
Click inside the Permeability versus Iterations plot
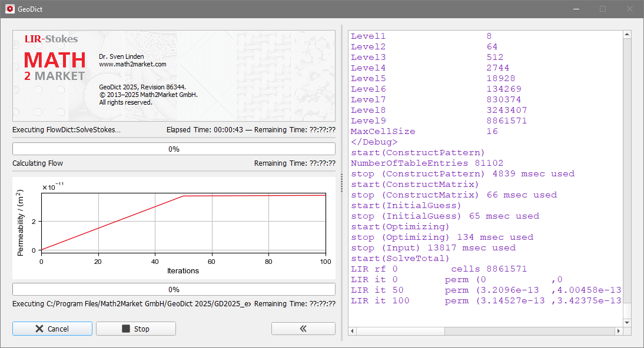click(182, 222)
